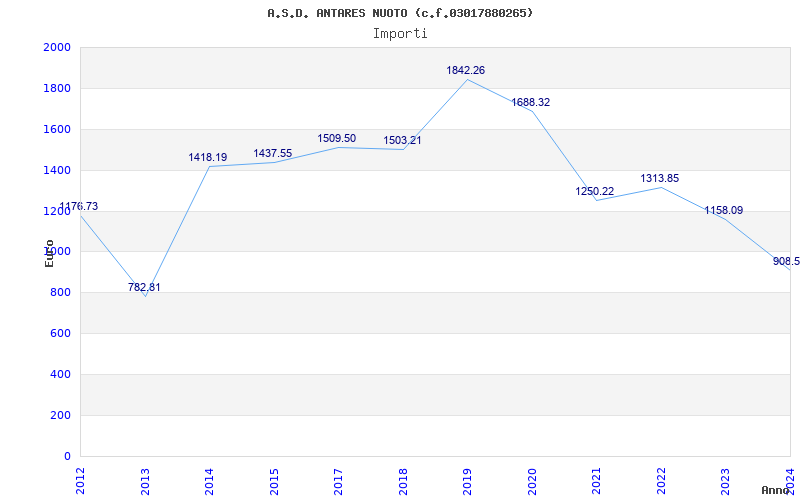Click the y-axis tick label 800

60,292
